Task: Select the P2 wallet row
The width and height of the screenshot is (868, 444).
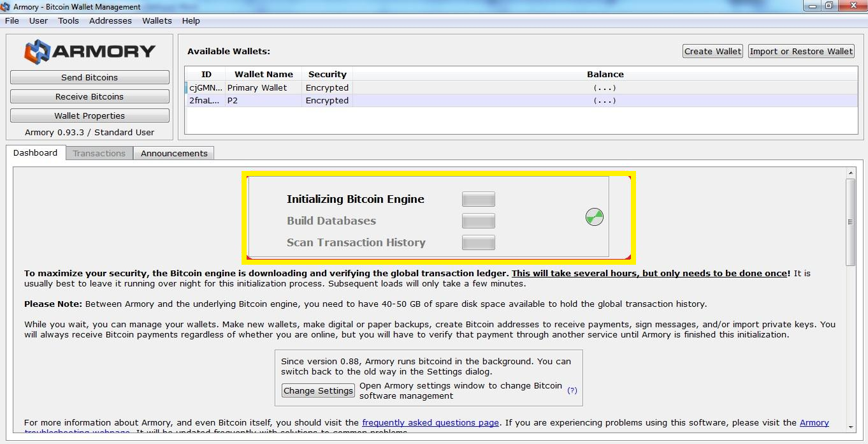Action: tap(521, 100)
